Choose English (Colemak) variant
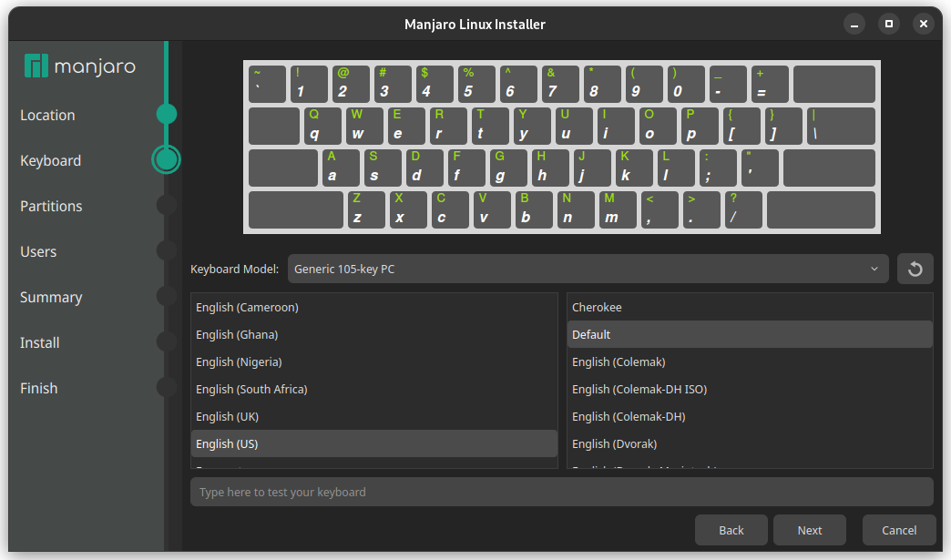The width and height of the screenshot is (951, 560). click(750, 361)
